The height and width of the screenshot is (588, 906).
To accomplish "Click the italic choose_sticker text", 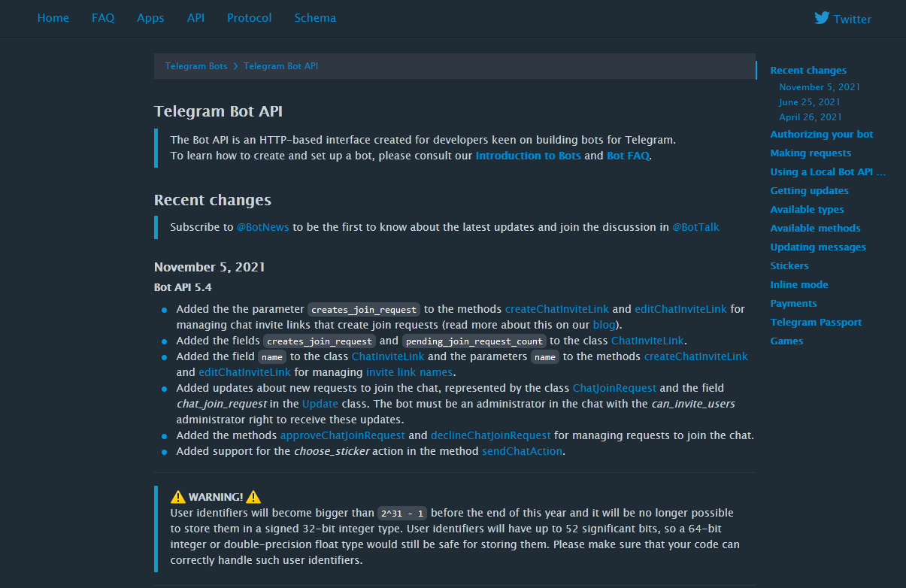I will (x=333, y=451).
